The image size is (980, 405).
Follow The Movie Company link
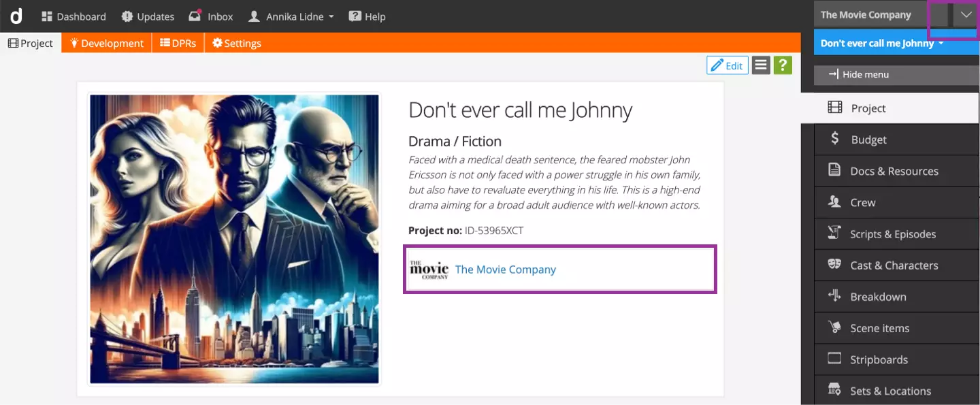[505, 270]
